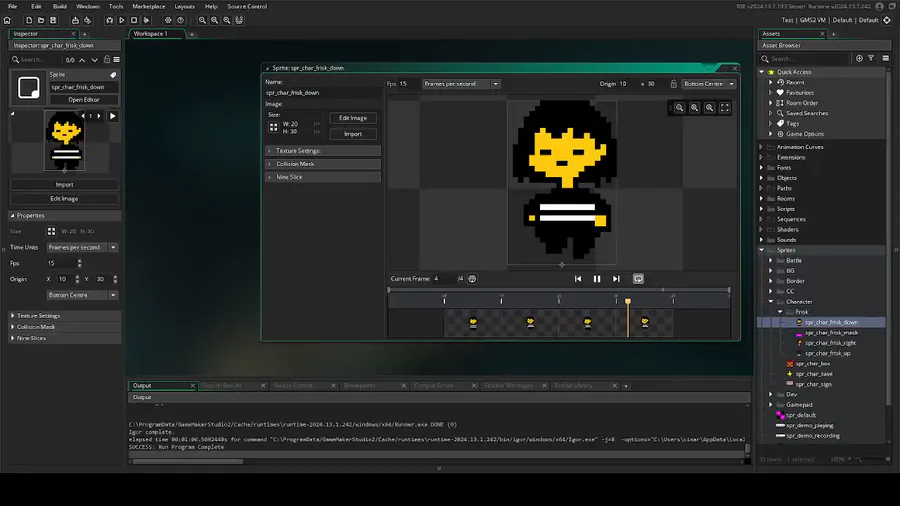Click the Home start page icon
This screenshot has height=506, width=900.
(x=7, y=20)
